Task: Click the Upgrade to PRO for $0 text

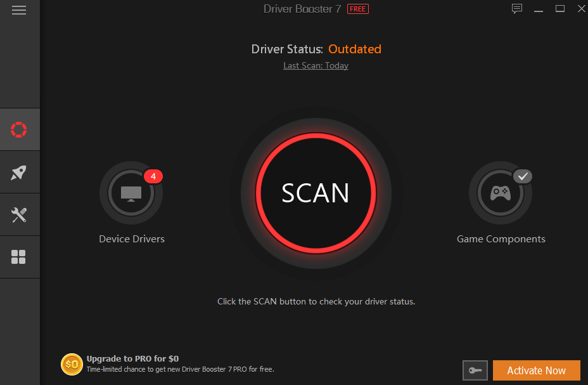Action: tap(132, 358)
